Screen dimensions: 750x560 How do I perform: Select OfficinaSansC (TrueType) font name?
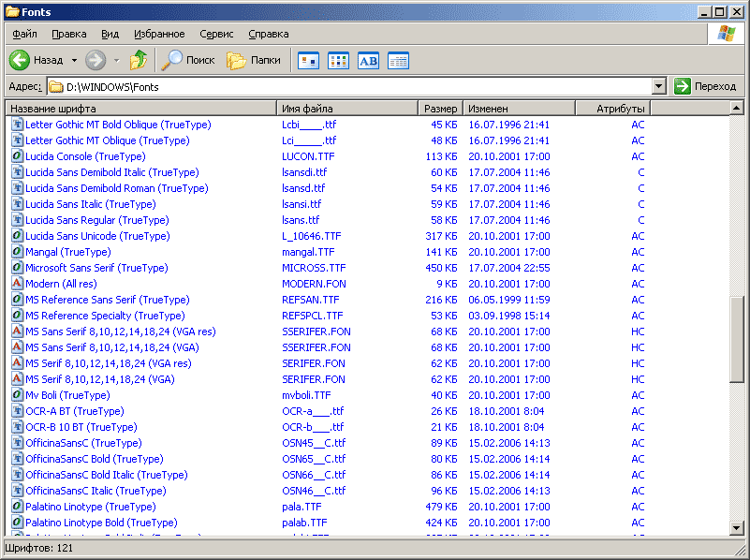tap(83, 443)
